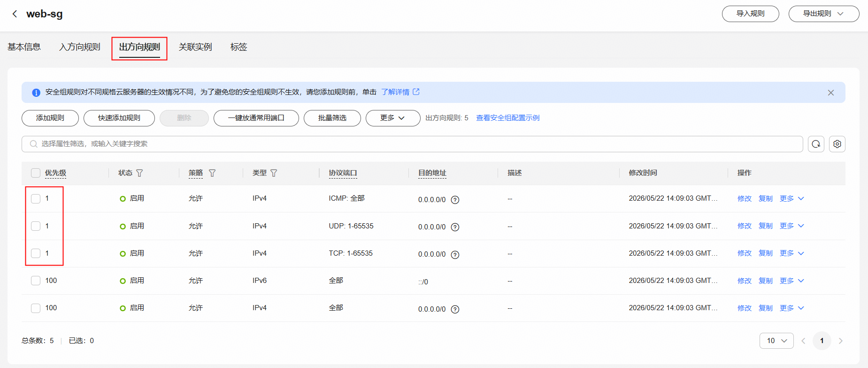Select the ICMP rule checkbox
Viewport: 868px width, 368px height.
point(36,199)
